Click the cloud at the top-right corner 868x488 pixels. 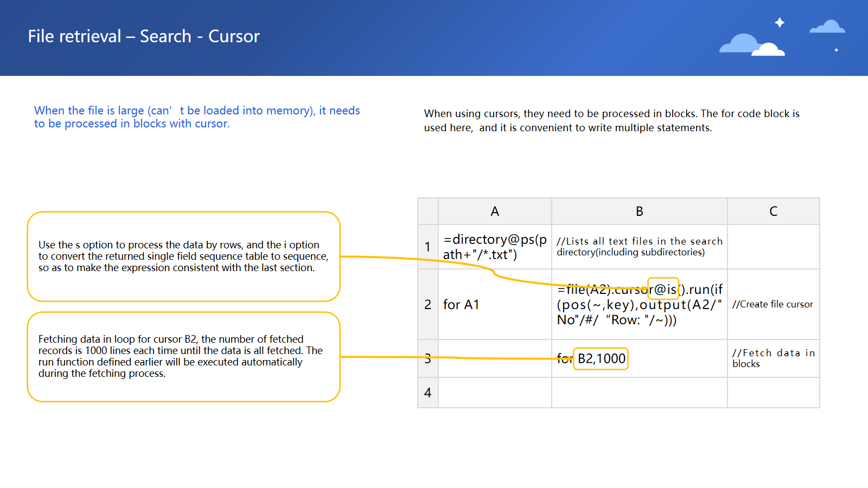[x=827, y=27]
